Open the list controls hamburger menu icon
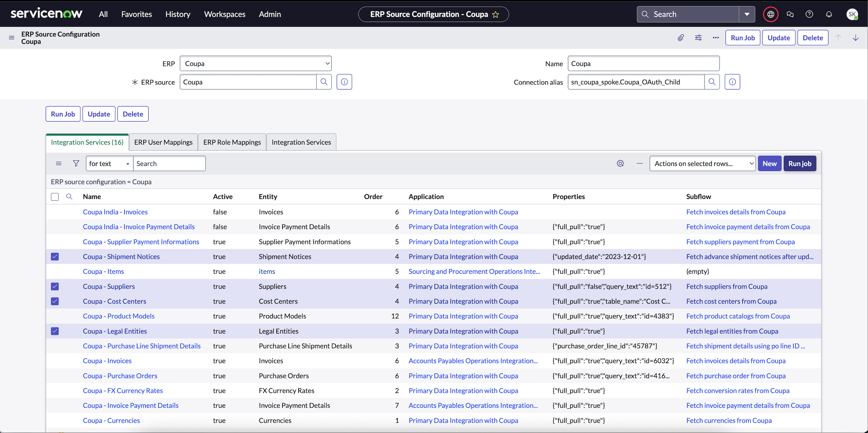 click(59, 164)
